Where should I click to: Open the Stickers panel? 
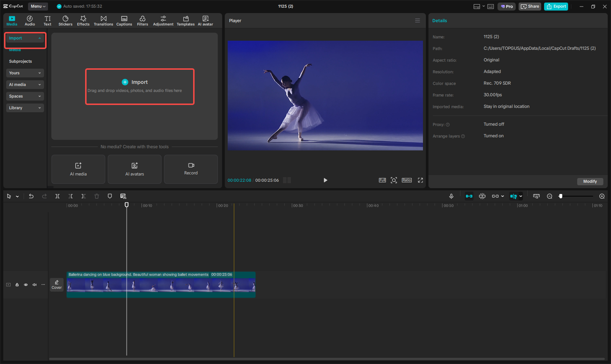(65, 20)
